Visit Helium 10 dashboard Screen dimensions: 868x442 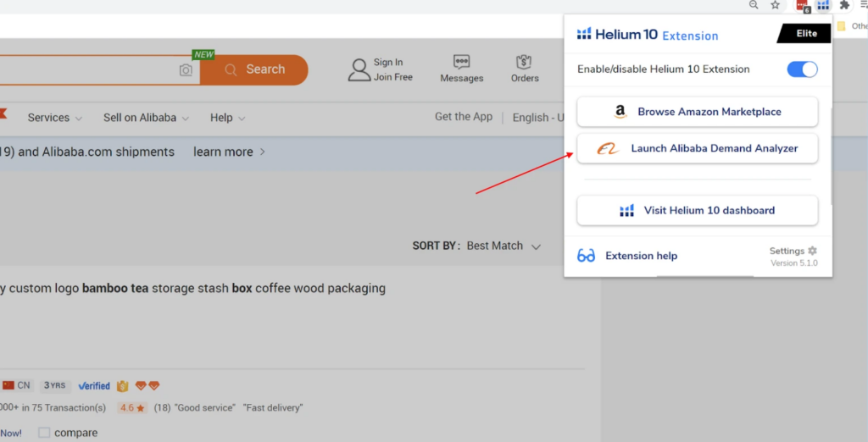[x=697, y=210]
